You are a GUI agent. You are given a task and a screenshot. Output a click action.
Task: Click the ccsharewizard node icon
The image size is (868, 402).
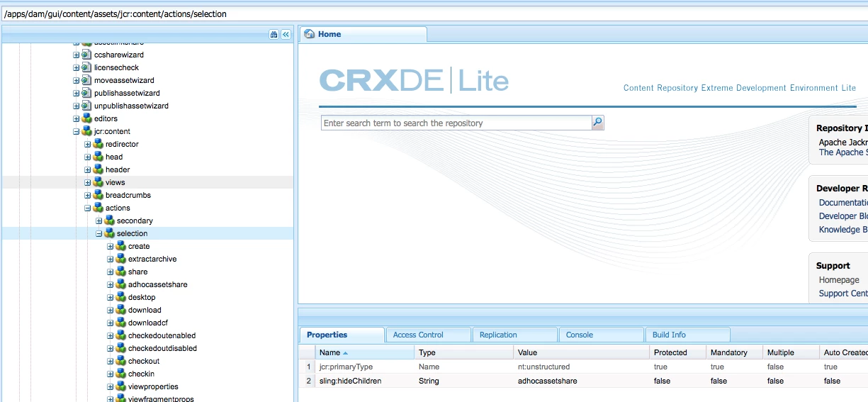pyautogui.click(x=86, y=55)
